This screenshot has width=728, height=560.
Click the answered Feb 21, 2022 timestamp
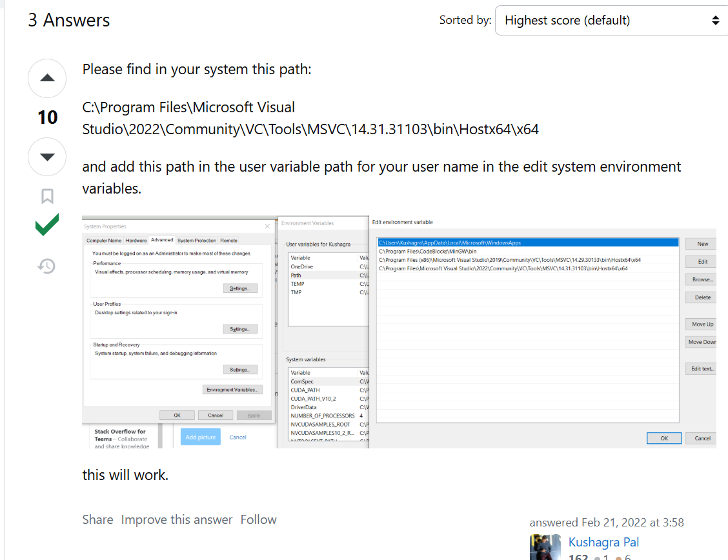pyautogui.click(x=607, y=523)
